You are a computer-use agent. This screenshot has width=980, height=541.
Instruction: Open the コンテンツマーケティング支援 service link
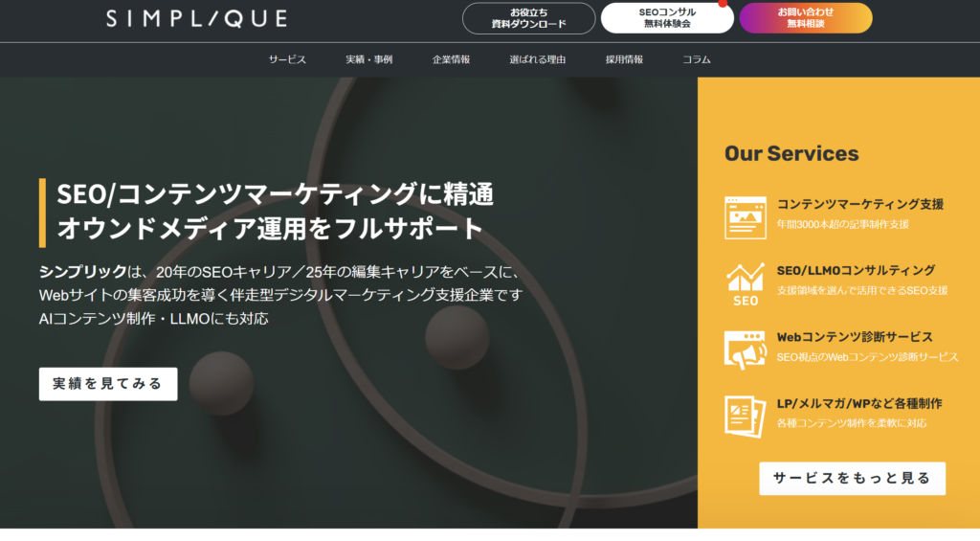[860, 204]
